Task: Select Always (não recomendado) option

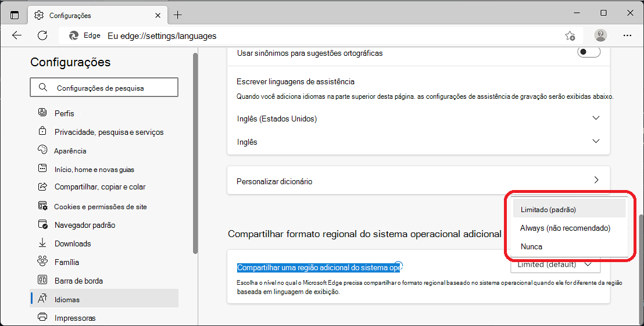Action: (569, 228)
